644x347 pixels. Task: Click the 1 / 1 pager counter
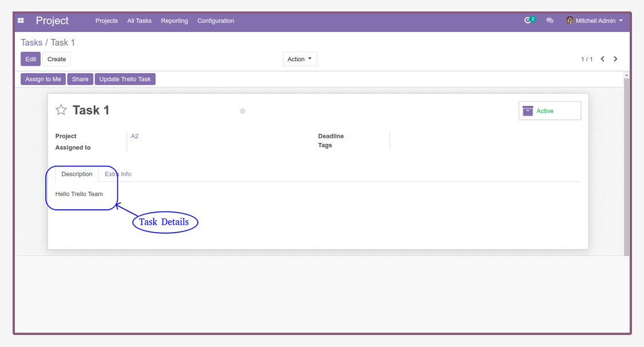coord(586,59)
